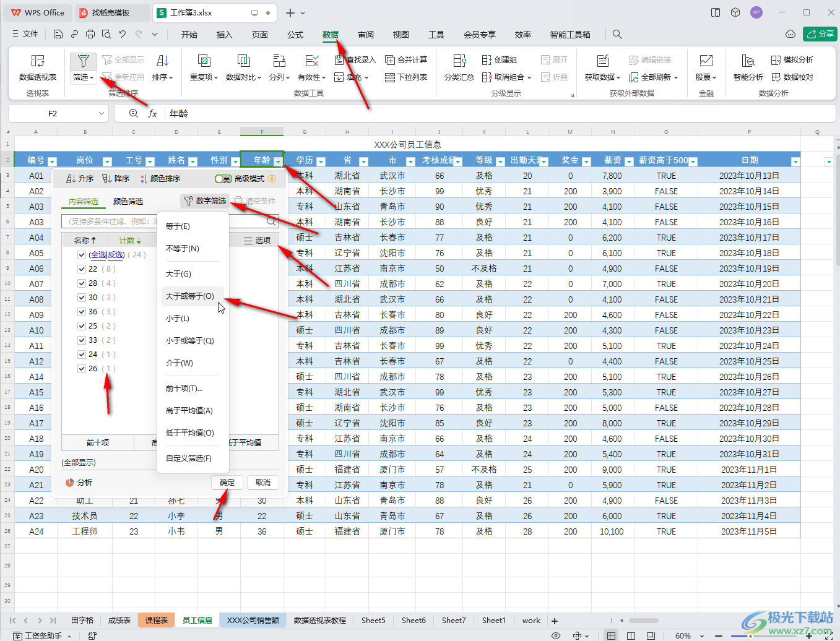This screenshot has height=641, width=840.
Task: Open the 编号 column filter dropdown
Action: (x=52, y=161)
